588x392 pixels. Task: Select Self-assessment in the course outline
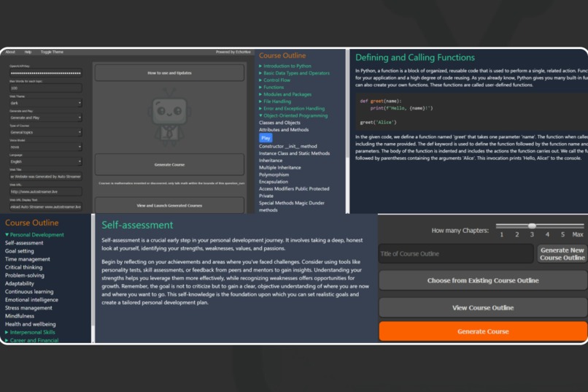24,243
